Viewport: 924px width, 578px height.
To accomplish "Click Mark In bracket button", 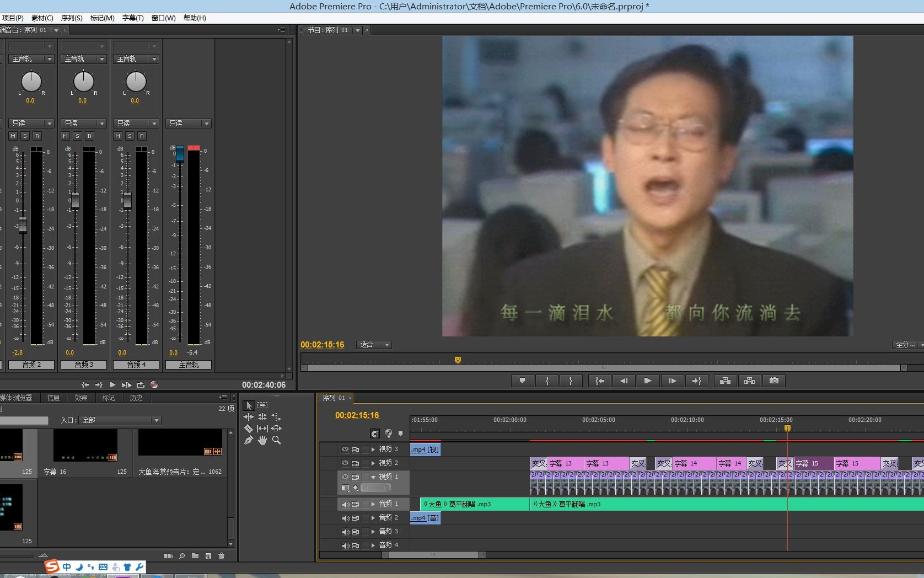I will click(x=547, y=381).
